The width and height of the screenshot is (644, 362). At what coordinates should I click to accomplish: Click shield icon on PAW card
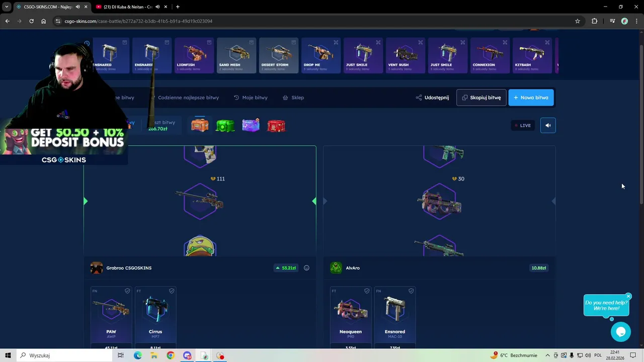click(127, 291)
